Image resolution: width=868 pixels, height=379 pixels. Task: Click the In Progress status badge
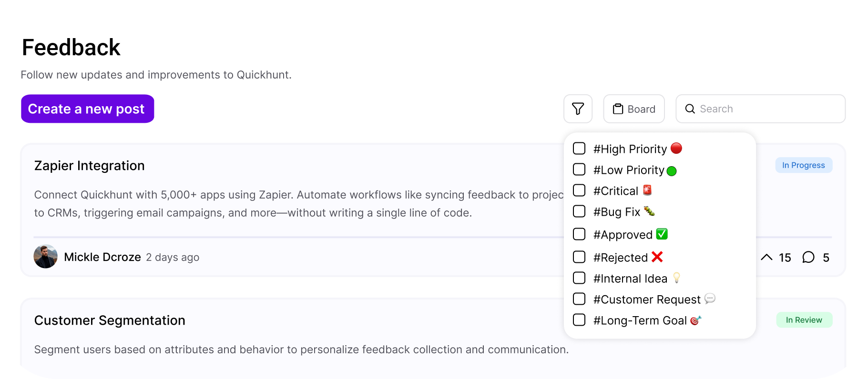804,165
